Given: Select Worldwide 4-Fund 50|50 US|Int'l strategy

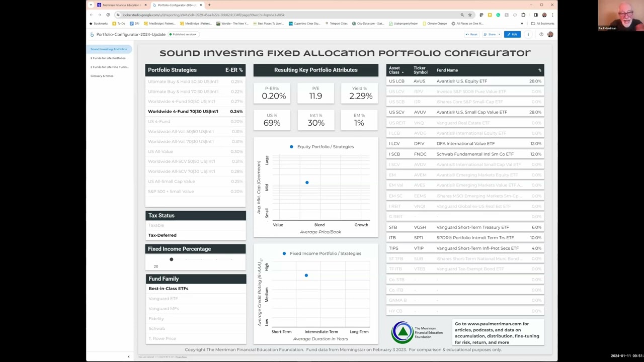Looking at the screenshot, I should 195,102.
